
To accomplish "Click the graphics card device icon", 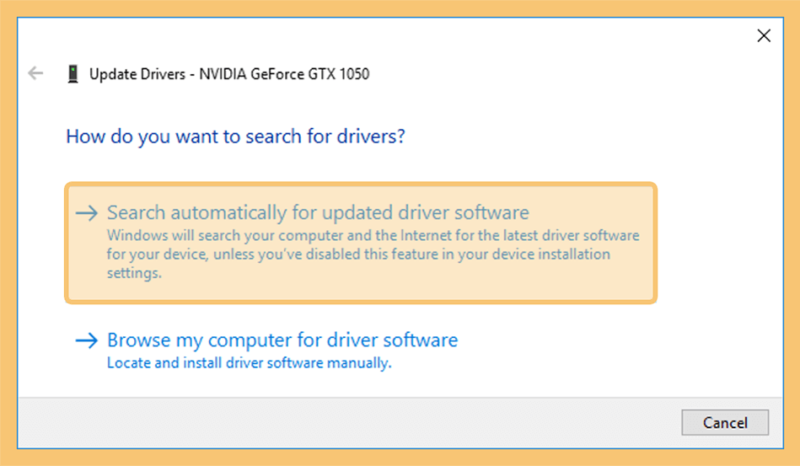I will [73, 74].
